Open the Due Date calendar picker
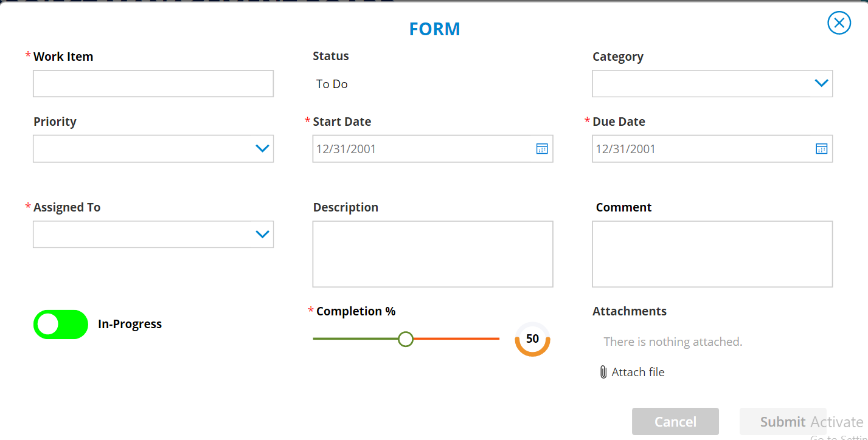This screenshot has width=868, height=440. 821,148
